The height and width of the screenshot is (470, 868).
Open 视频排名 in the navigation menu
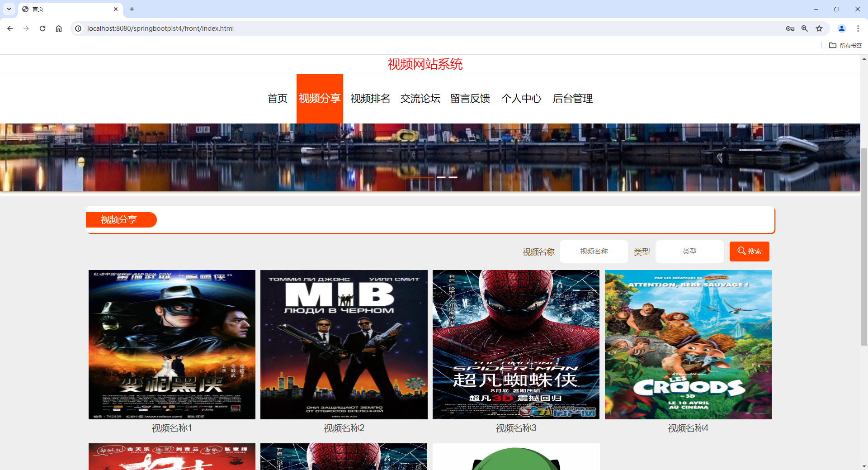(x=370, y=99)
